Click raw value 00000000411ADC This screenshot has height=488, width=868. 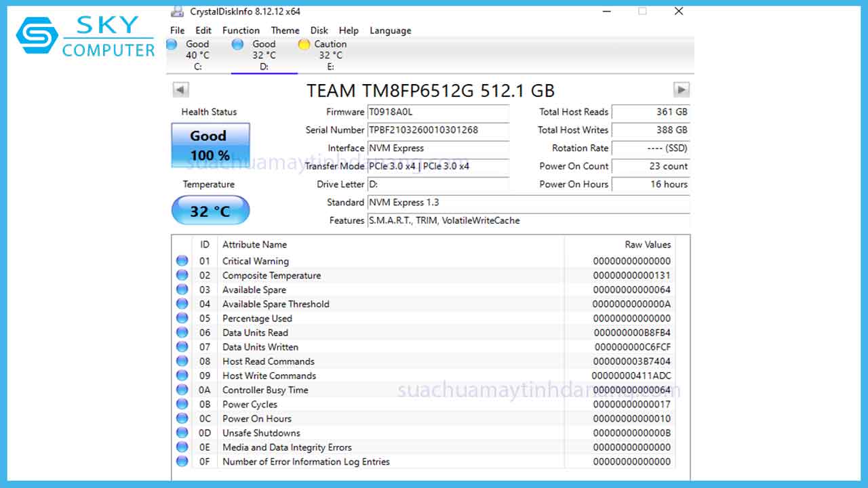631,375
